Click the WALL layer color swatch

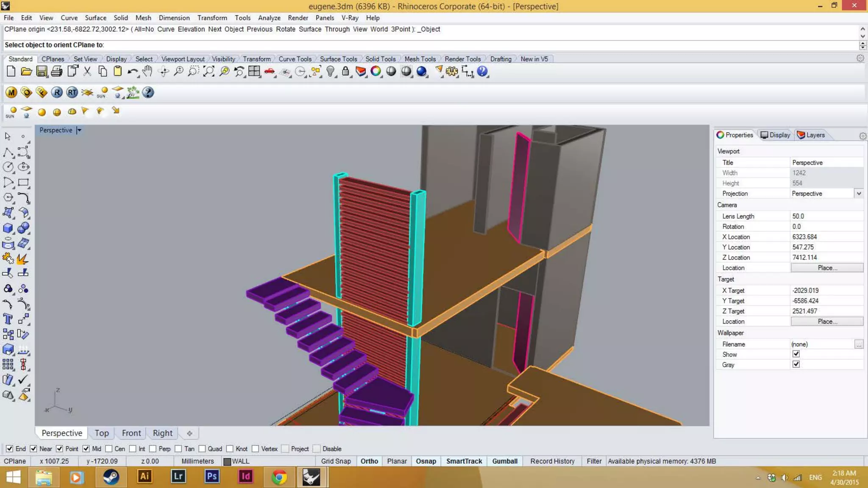pos(227,461)
